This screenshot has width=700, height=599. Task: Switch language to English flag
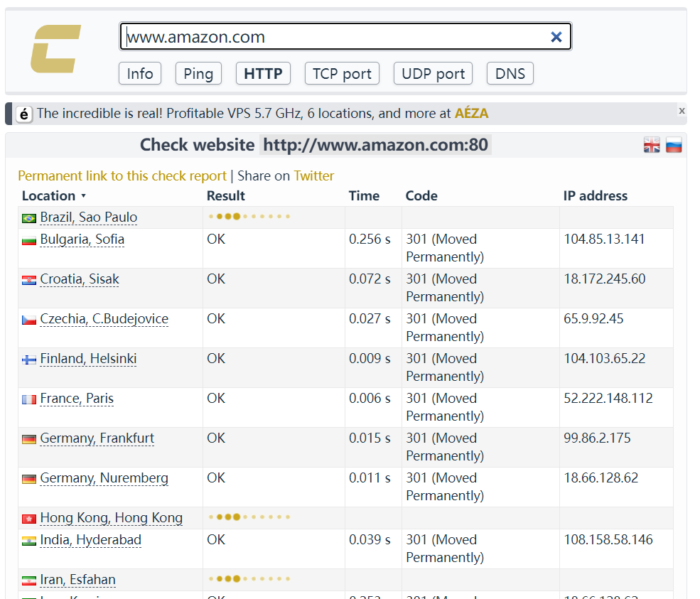click(652, 145)
